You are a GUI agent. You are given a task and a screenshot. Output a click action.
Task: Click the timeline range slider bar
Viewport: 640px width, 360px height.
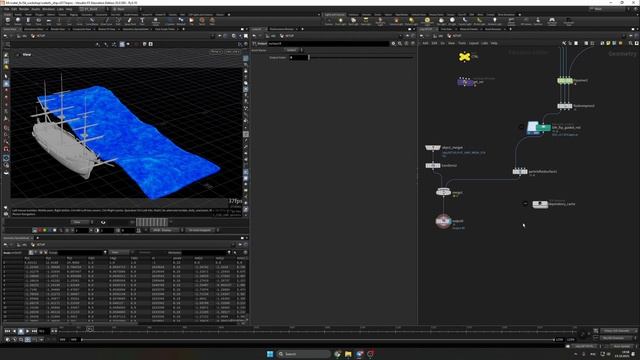click(x=318, y=340)
